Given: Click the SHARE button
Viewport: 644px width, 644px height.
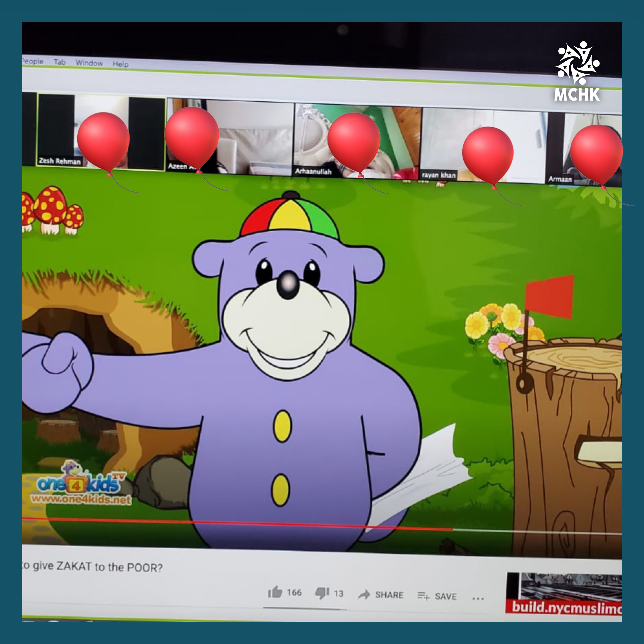Looking at the screenshot, I should (381, 595).
